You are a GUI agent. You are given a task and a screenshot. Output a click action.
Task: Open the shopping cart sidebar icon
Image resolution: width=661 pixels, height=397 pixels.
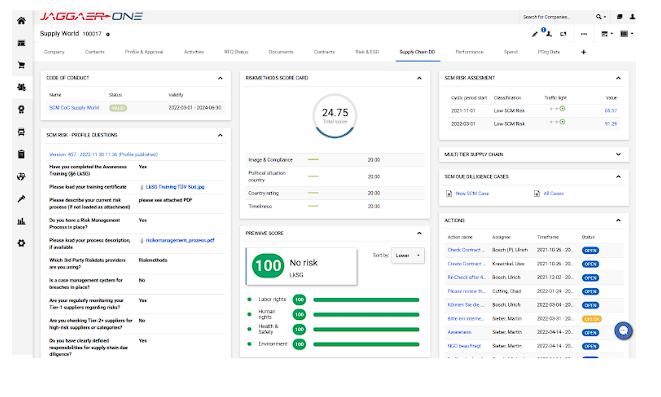pos(21,65)
